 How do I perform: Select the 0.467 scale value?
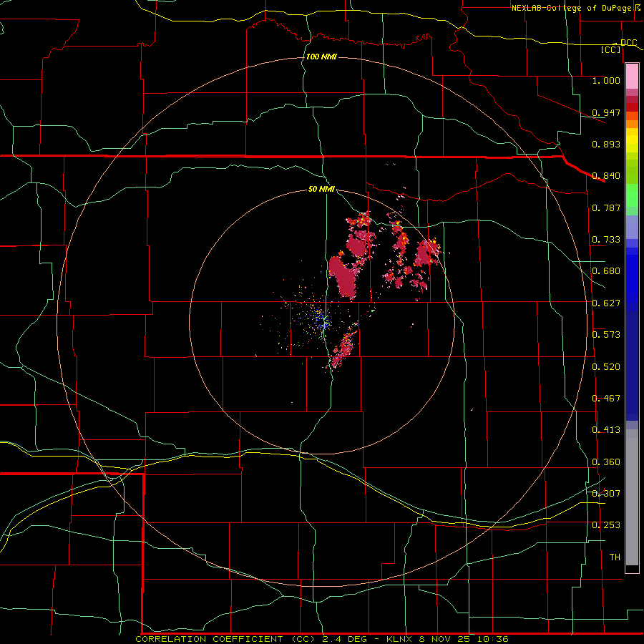coord(606,399)
